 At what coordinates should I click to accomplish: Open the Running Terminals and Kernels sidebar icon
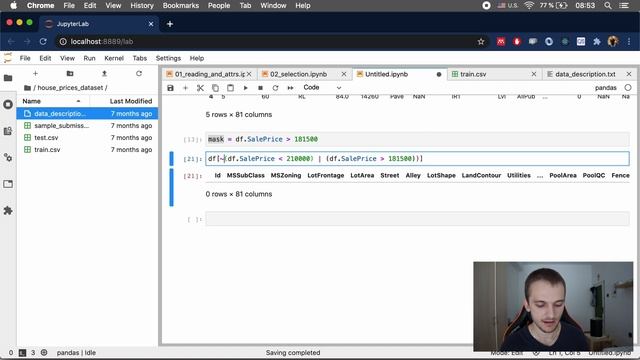tap(8, 104)
